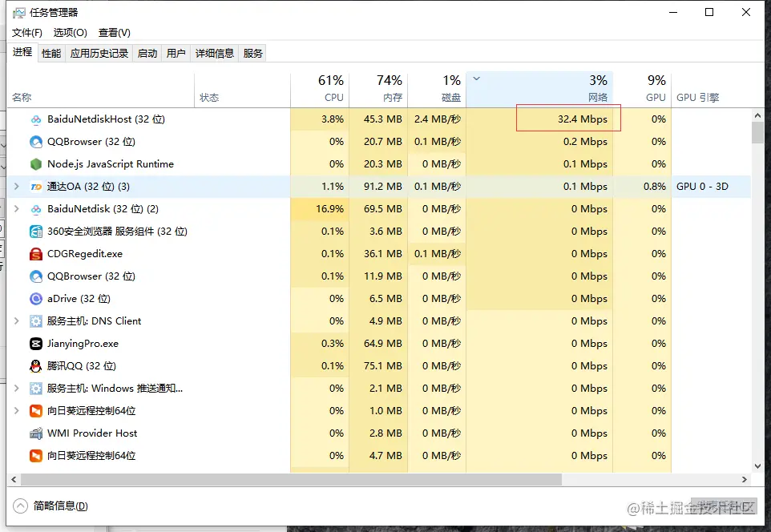Click the 服务主机: Windows 推送通知 icon
The width and height of the screenshot is (771, 532).
36,389
